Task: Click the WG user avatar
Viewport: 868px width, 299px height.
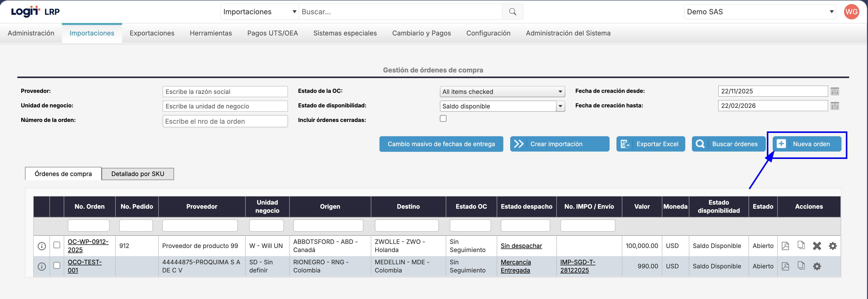Action: pyautogui.click(x=851, y=12)
